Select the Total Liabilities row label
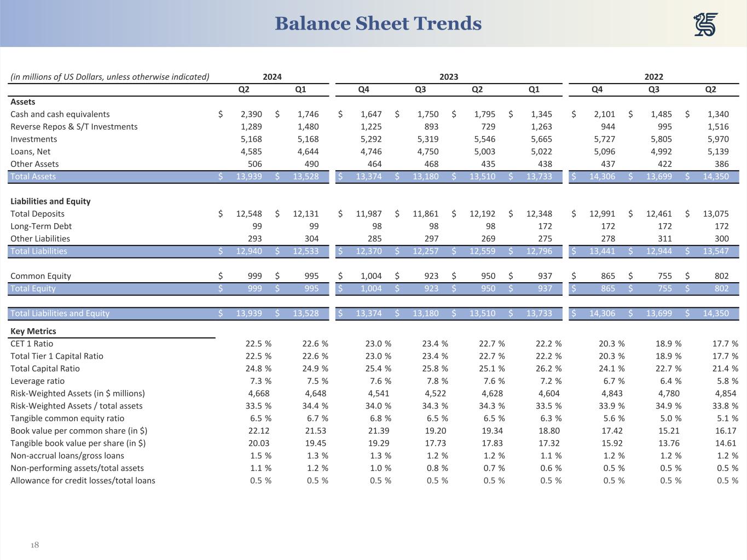Image resolution: width=747 pixels, height=560 pixels. [x=39, y=251]
